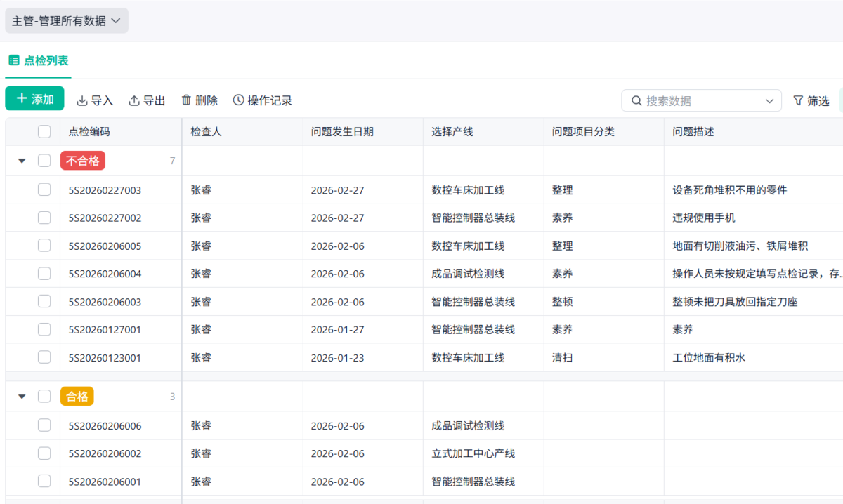Viewport: 843px width, 504px height.
Task: Click the 点检列表 list icon
Action: [14, 60]
